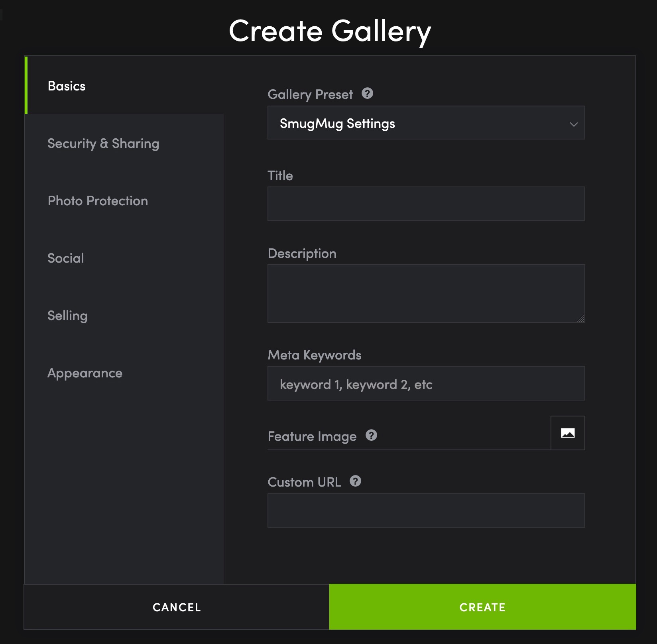Choose a feature image with picture icon
Viewport: 657px width, 644px height.
click(568, 433)
